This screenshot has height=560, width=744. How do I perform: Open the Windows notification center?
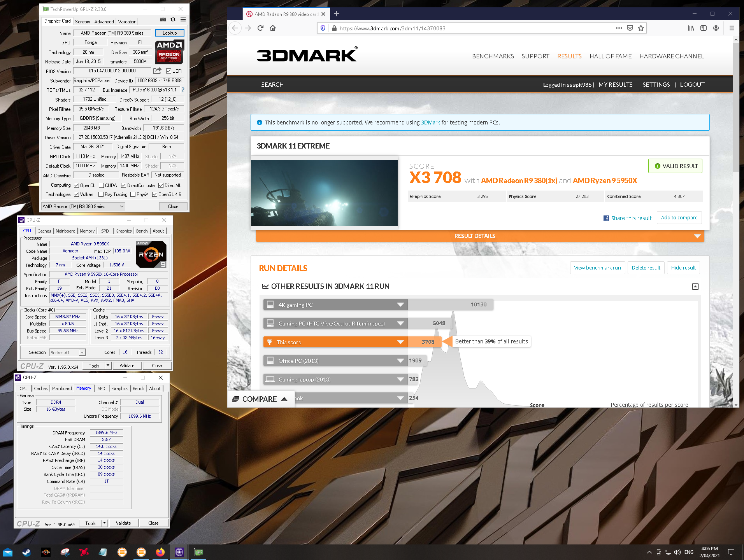pos(731,552)
